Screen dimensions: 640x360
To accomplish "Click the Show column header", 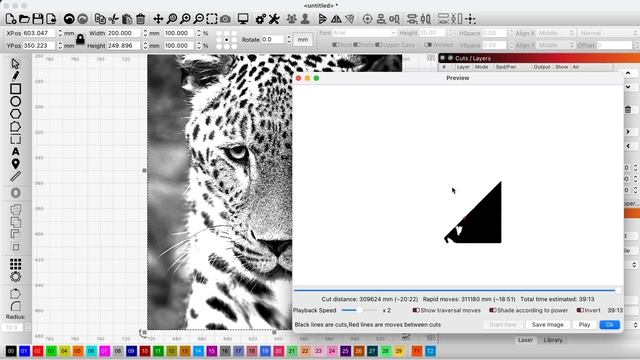I will [x=562, y=67].
